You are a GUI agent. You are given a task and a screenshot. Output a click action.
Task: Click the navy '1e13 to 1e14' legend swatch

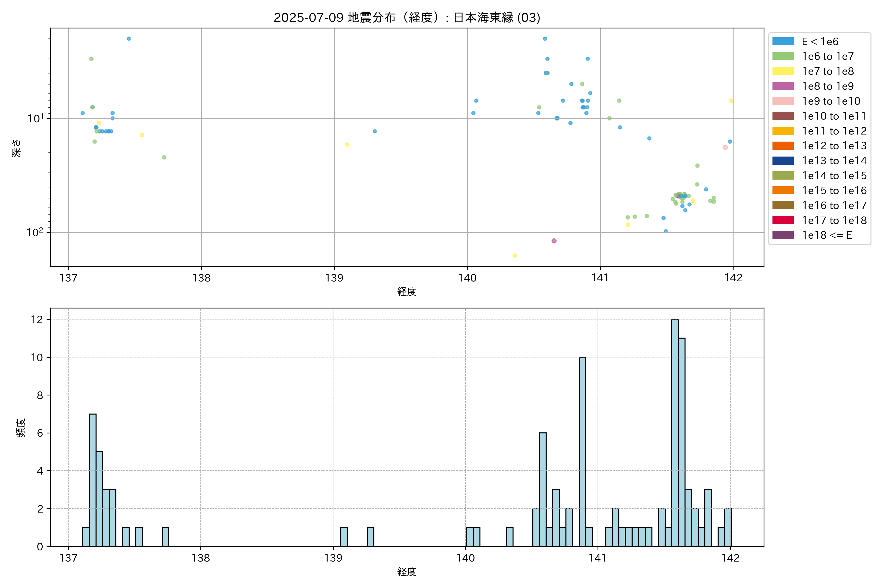783,160
